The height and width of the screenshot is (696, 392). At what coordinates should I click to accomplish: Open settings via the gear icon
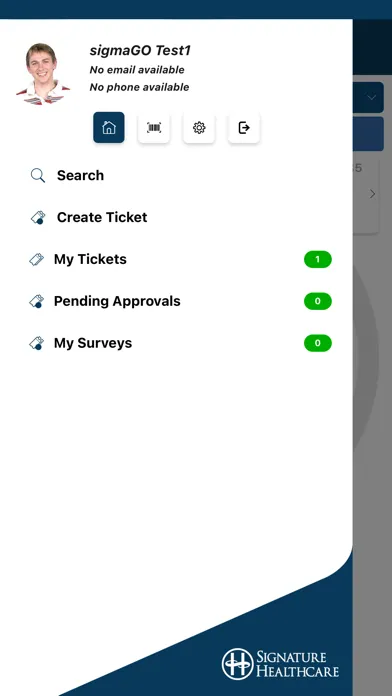199,128
